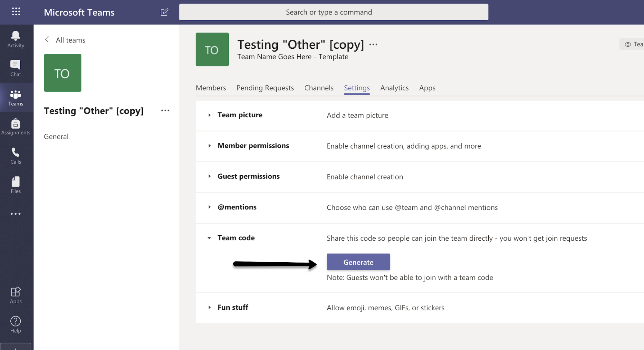Viewport: 644px width, 350px height.
Task: Open the app launcher grid icon
Action: (16, 12)
